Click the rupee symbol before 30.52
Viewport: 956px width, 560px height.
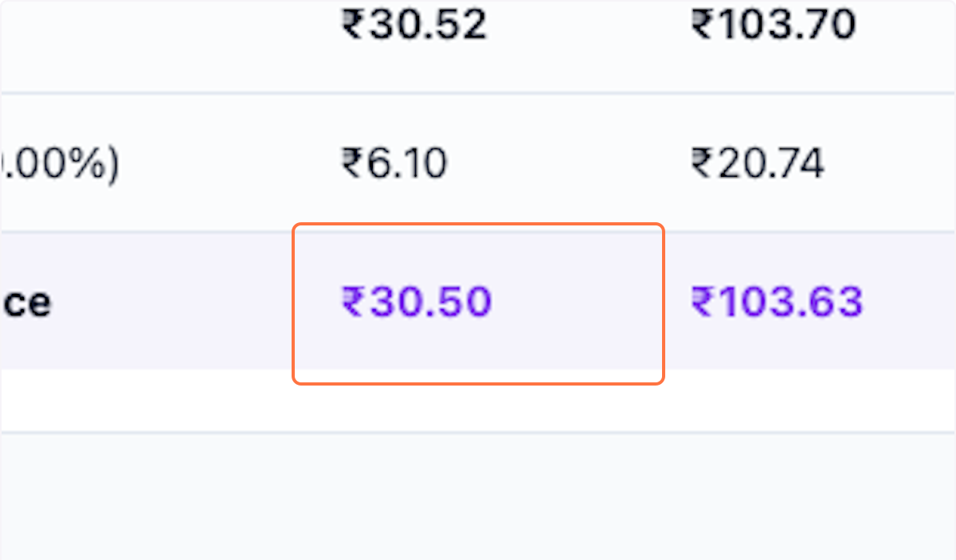pos(352,25)
